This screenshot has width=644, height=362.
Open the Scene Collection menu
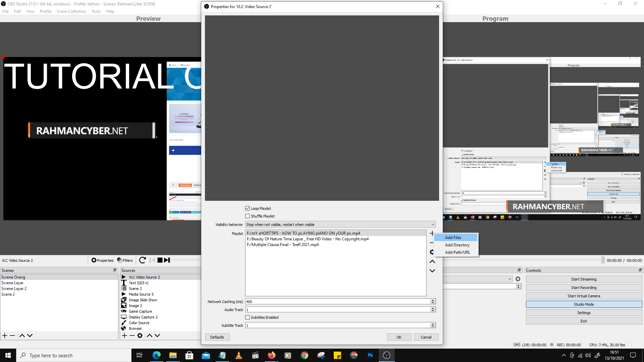(71, 11)
